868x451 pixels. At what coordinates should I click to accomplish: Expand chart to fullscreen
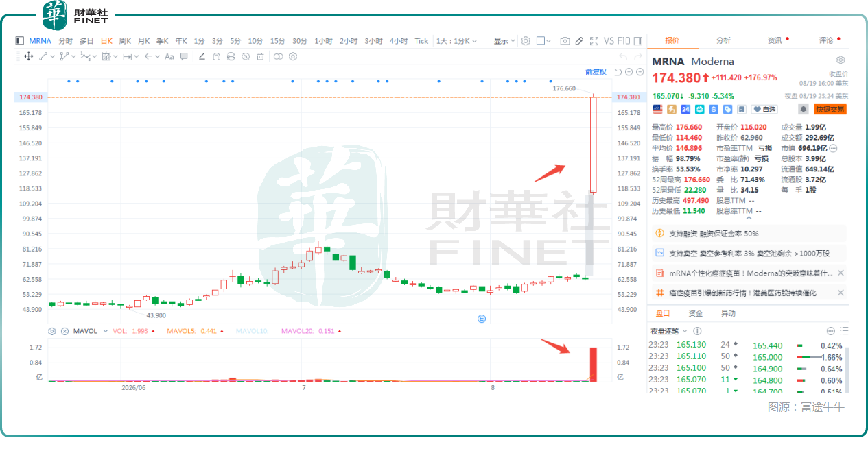[x=594, y=40]
